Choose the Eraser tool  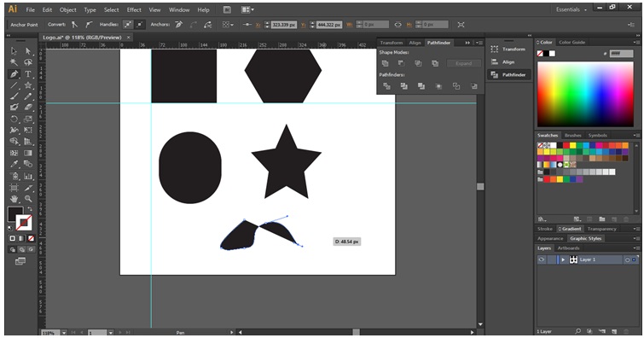28,108
